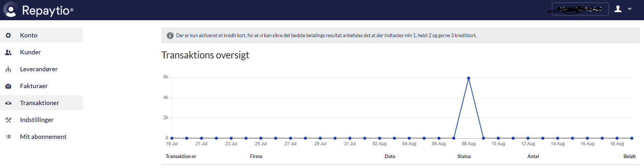Sort by Beløb column header

(x=629, y=156)
